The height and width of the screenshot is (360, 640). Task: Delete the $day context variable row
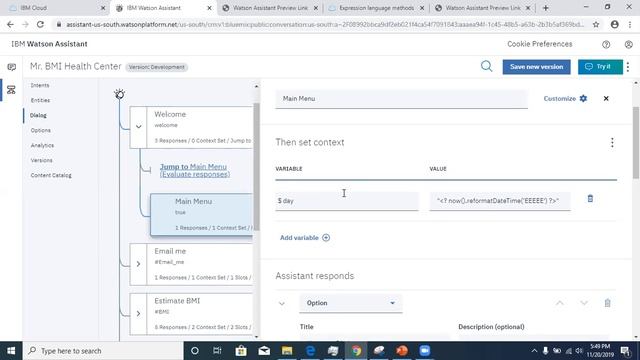tap(590, 199)
